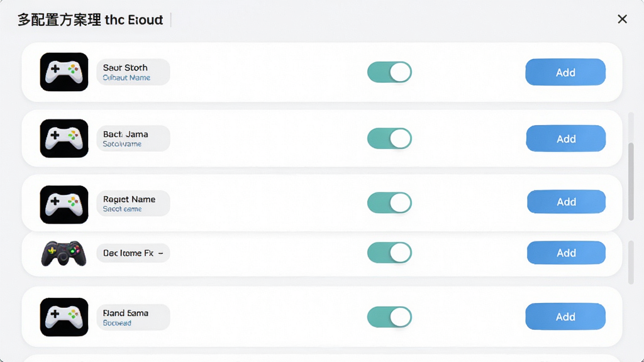
Task: Disable the switch in the Bact Jama row
Action: pos(389,138)
